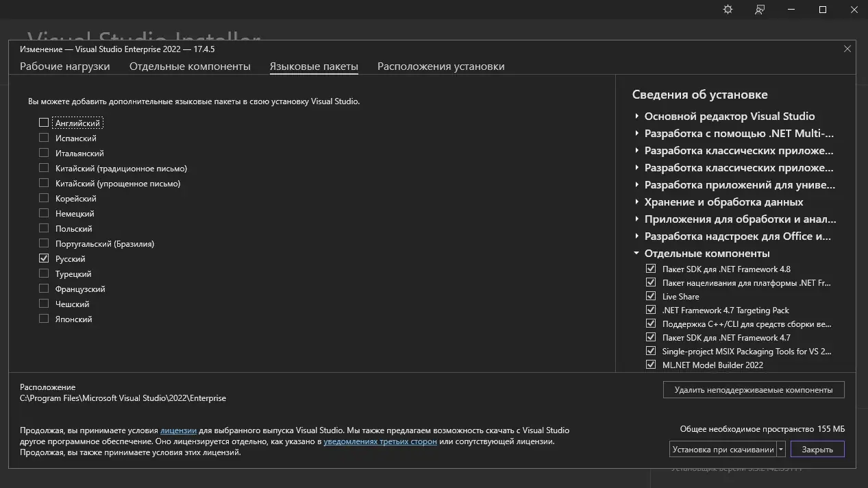Open уведомлениях третьих сторон link
This screenshot has height=488, width=868.
pos(380,441)
